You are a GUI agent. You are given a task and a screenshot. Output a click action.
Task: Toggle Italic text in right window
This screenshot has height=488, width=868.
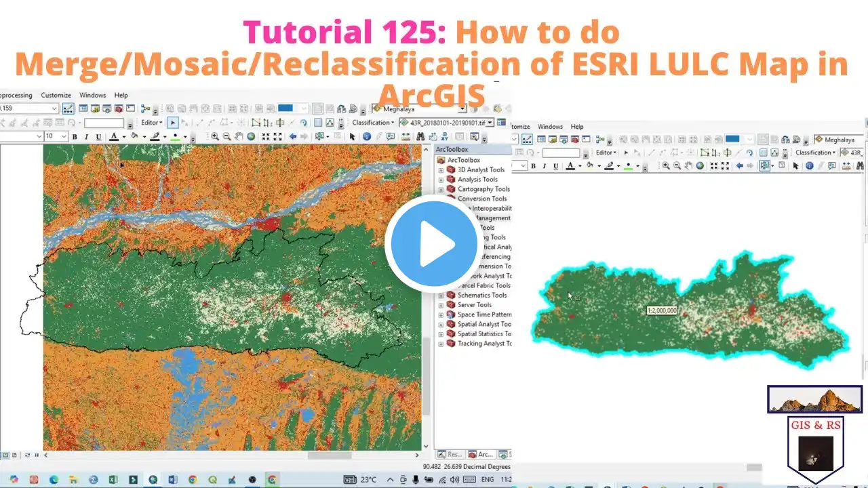click(x=545, y=166)
